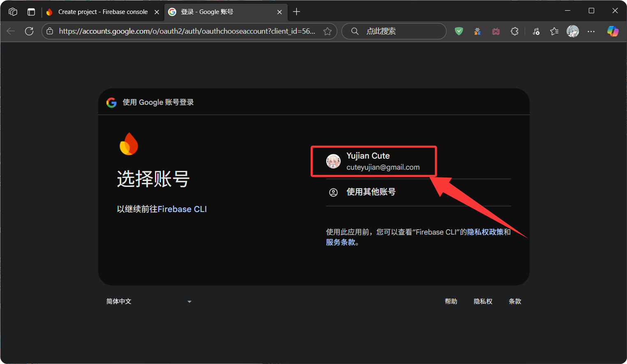
Task: Open the 隐私权政策 privacy policy link
Action: [485, 232]
